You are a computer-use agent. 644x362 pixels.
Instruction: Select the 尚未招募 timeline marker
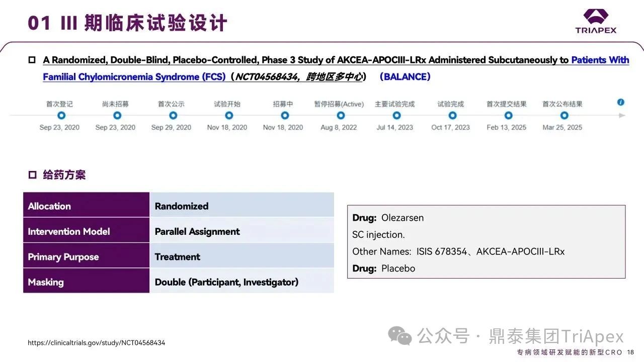117,116
